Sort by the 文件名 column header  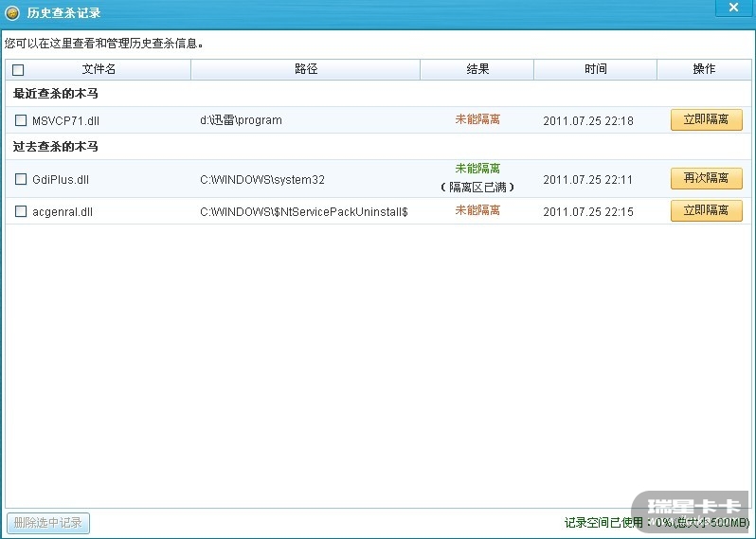pos(99,69)
